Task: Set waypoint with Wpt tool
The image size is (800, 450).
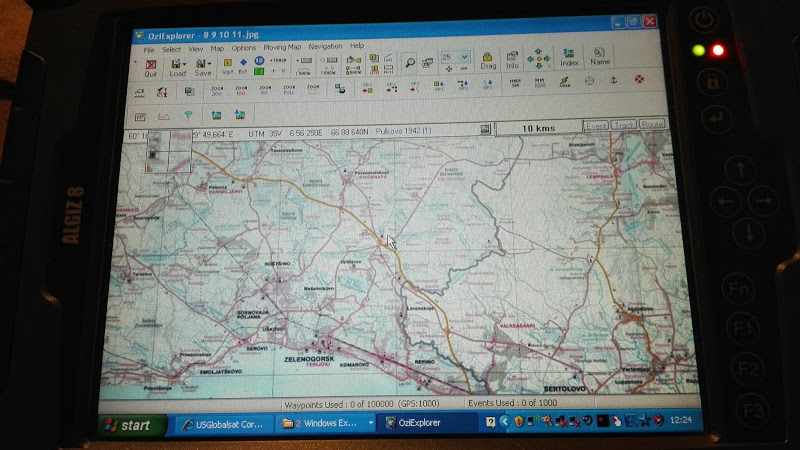Action: pyautogui.click(x=228, y=67)
